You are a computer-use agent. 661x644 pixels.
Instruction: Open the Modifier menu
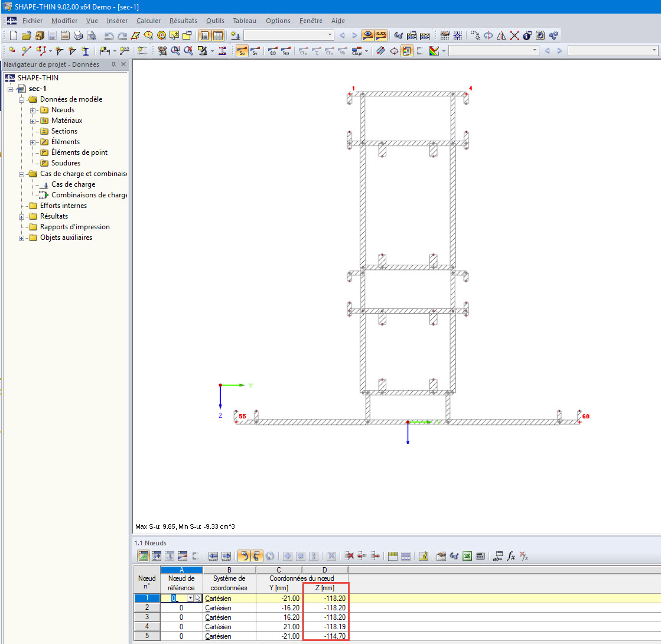click(64, 21)
